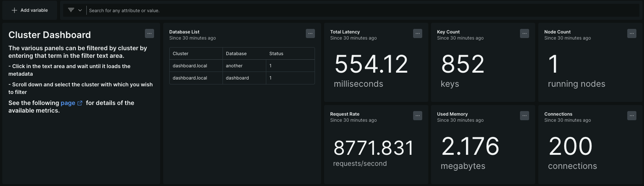The height and width of the screenshot is (186, 644).
Task: Open Connections widget ellipsis menu
Action: tap(632, 116)
